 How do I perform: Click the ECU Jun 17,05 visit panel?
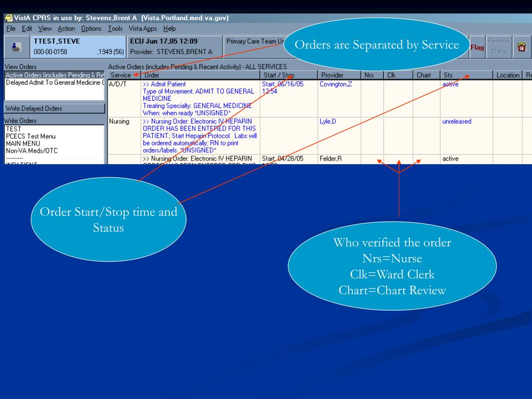click(x=175, y=47)
